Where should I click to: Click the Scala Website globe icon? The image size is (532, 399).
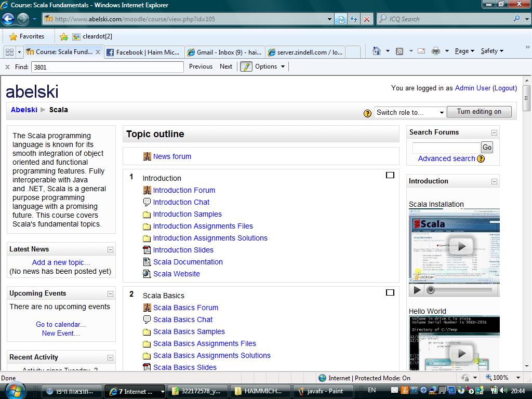pos(147,274)
